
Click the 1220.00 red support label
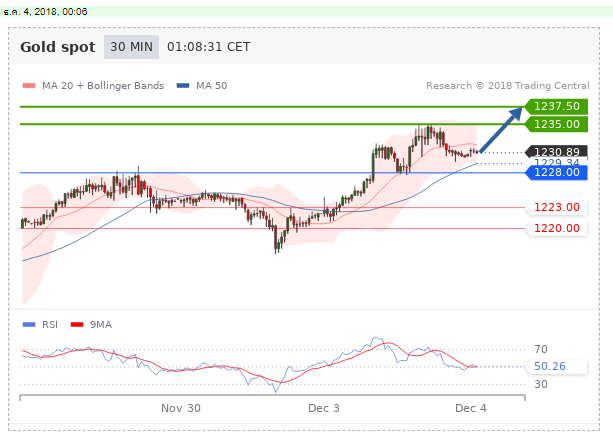click(x=557, y=228)
